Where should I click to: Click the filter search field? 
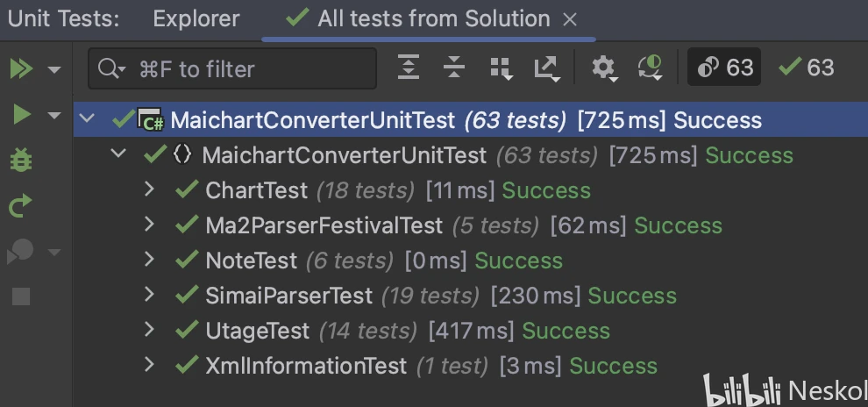click(x=245, y=68)
